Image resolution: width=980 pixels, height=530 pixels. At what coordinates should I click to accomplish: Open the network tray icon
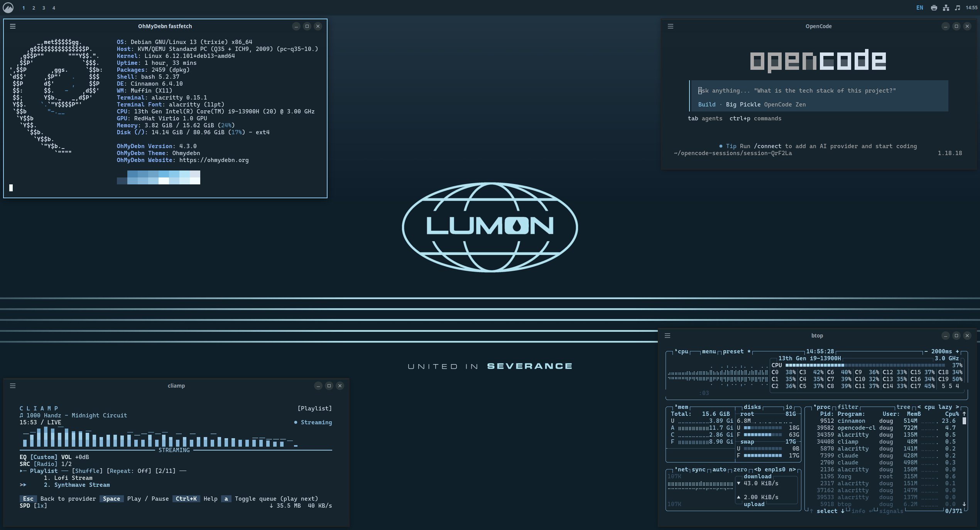point(946,8)
